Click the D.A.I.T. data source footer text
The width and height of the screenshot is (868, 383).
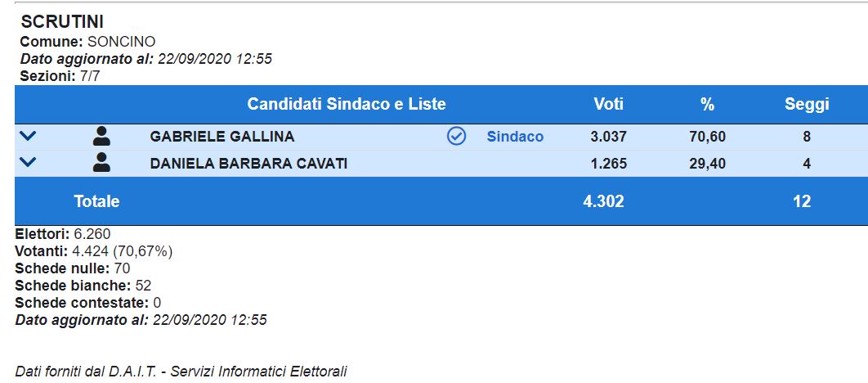pyautogui.click(x=181, y=372)
